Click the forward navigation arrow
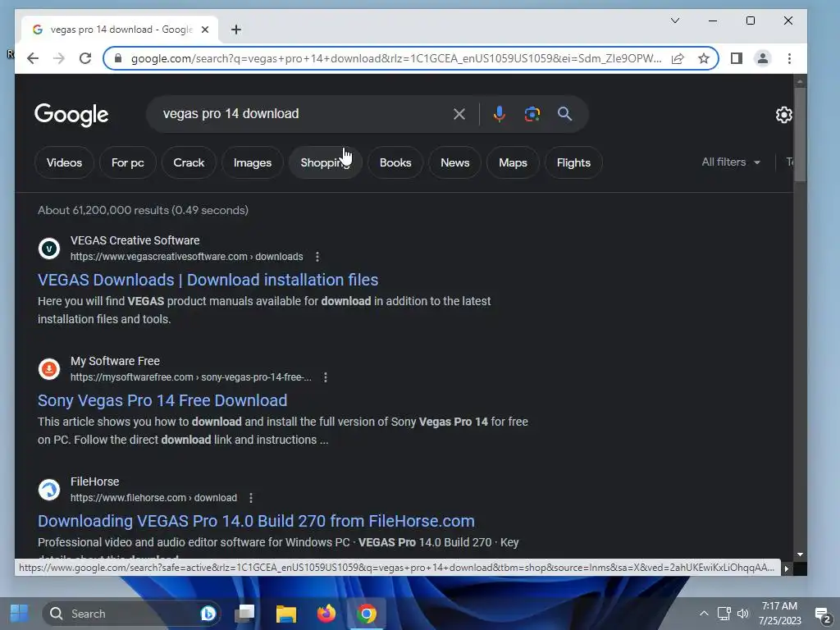The width and height of the screenshot is (840, 630). pyautogui.click(x=59, y=58)
